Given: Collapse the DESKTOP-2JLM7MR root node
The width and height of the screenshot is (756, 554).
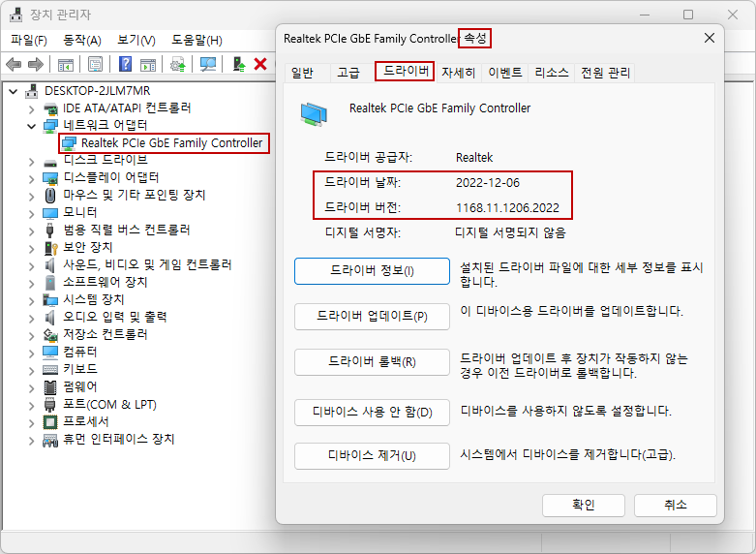Looking at the screenshot, I should click(x=14, y=91).
